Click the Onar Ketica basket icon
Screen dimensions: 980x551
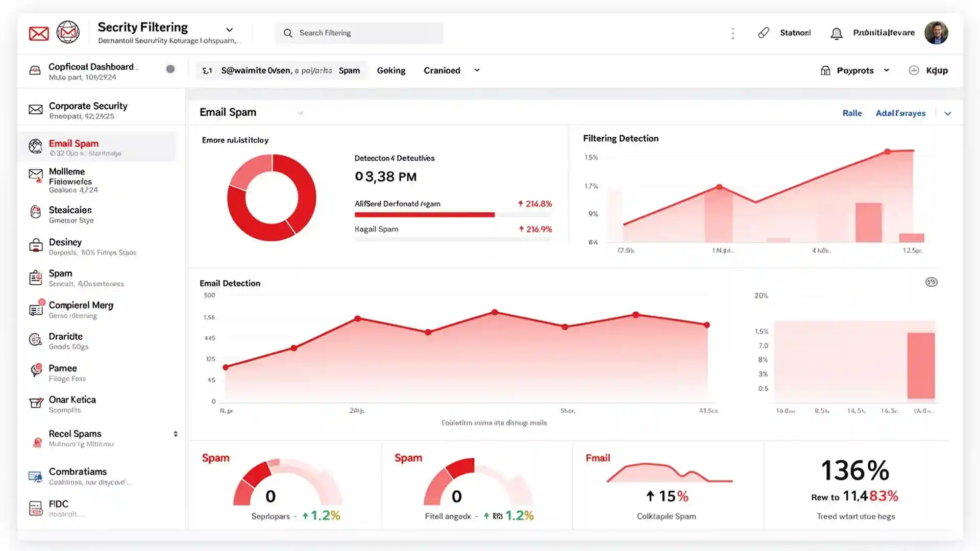coord(35,403)
